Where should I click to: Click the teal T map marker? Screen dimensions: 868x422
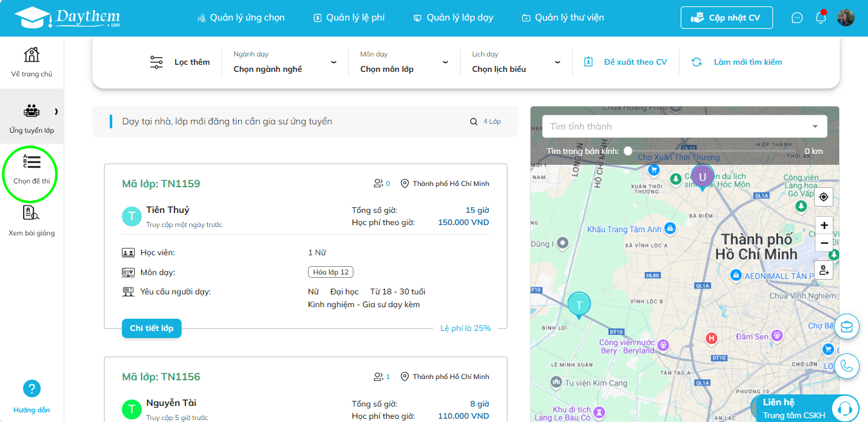tap(579, 305)
